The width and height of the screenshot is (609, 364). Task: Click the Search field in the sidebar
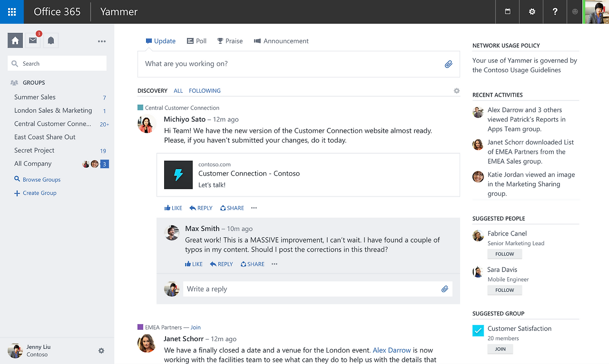tap(57, 63)
